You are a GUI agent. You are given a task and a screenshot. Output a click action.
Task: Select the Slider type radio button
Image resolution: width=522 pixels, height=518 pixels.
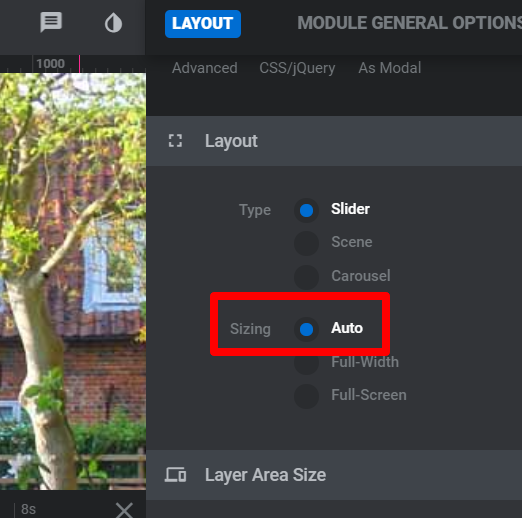(306, 210)
